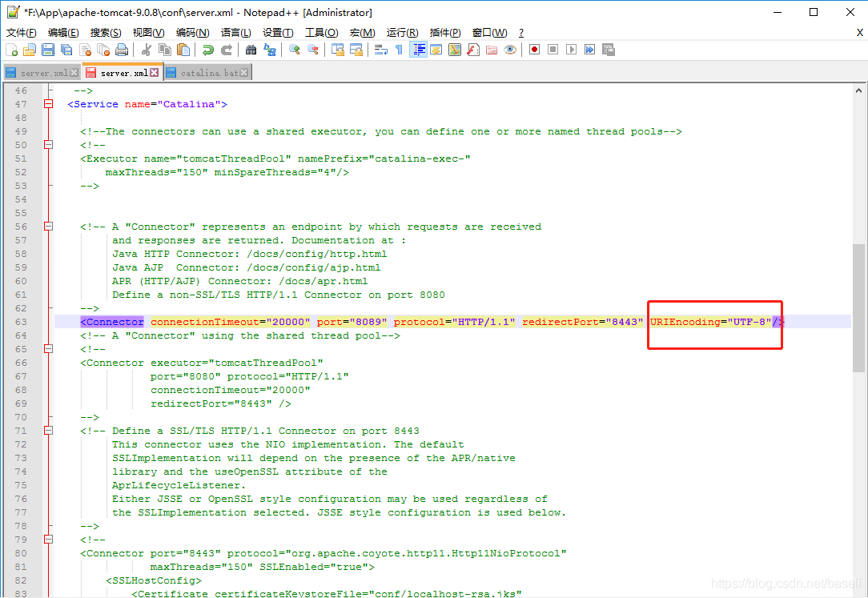Create a new file with New icon
The height and width of the screenshot is (598, 868).
coord(12,50)
